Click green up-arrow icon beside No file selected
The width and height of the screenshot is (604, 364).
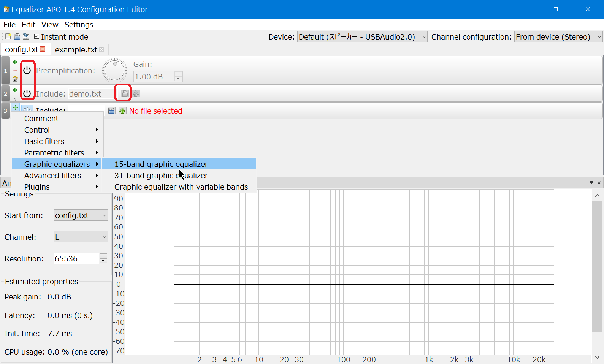(x=122, y=111)
